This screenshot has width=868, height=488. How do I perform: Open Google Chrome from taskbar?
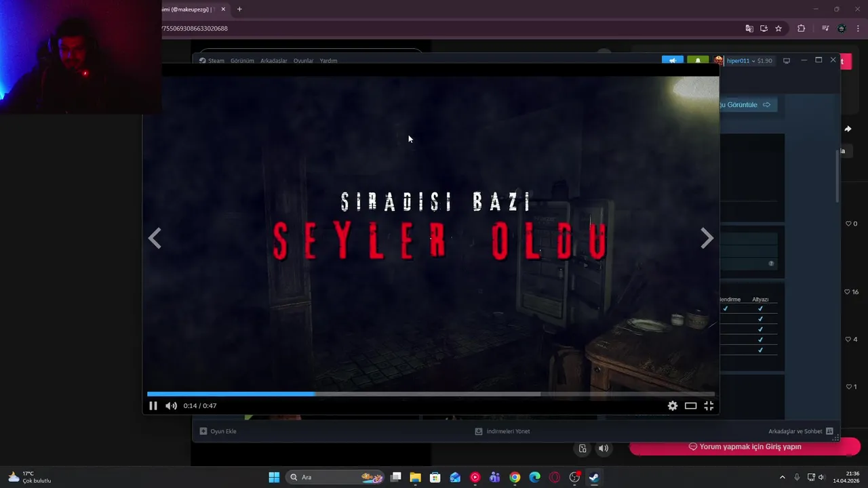[515, 477]
